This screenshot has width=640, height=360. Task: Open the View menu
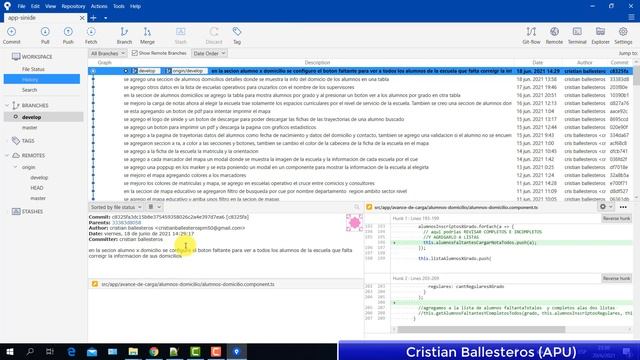(50, 6)
